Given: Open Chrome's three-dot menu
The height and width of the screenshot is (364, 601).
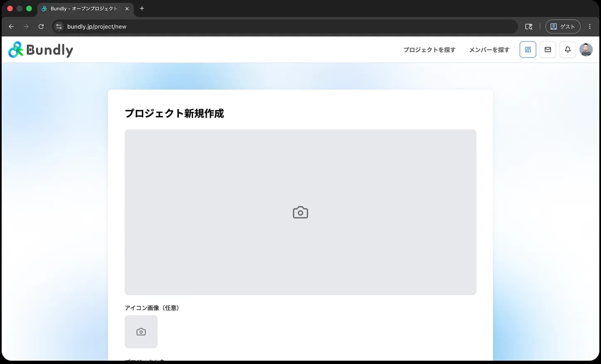Looking at the screenshot, I should (590, 27).
